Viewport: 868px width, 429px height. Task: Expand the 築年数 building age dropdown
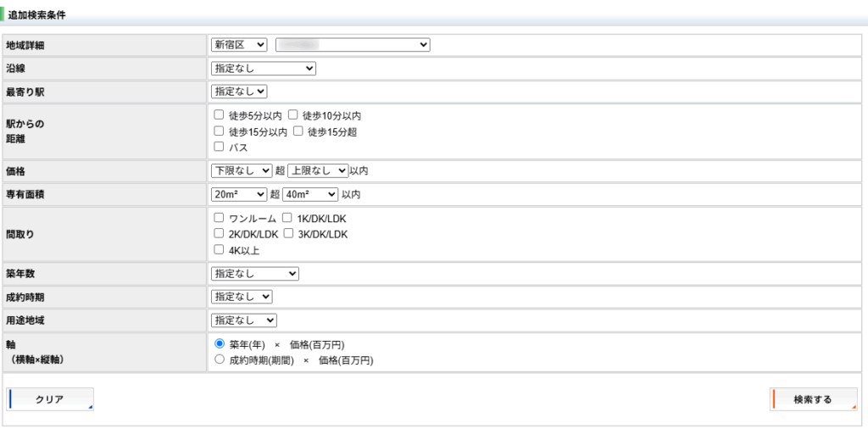click(x=254, y=273)
